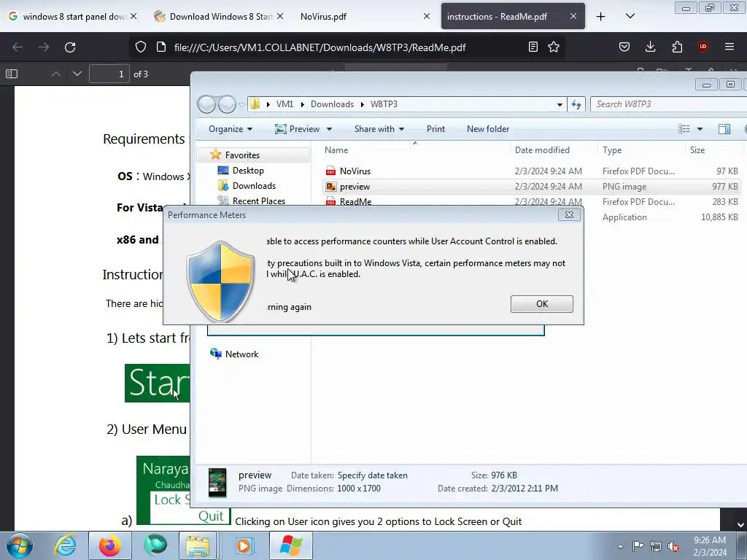Screen dimensions: 747x560
Task: Sort files by Name column
Action: coord(414,150)
